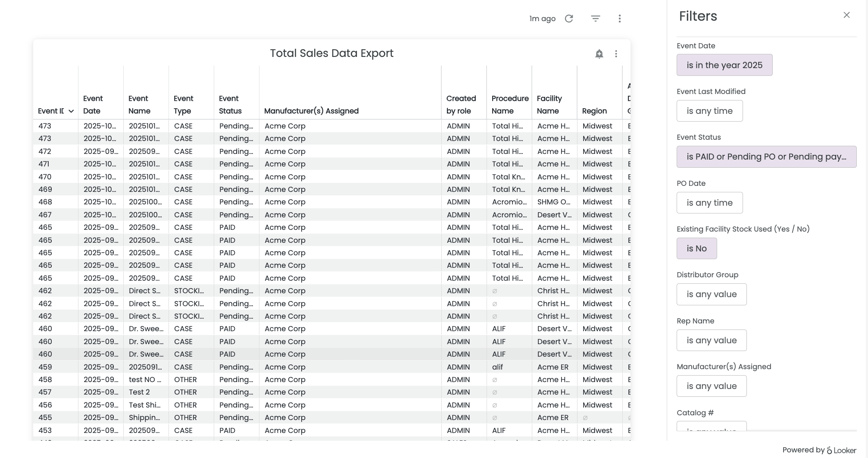Open the PO Date filter
The height and width of the screenshot is (458, 868).
[709, 203]
